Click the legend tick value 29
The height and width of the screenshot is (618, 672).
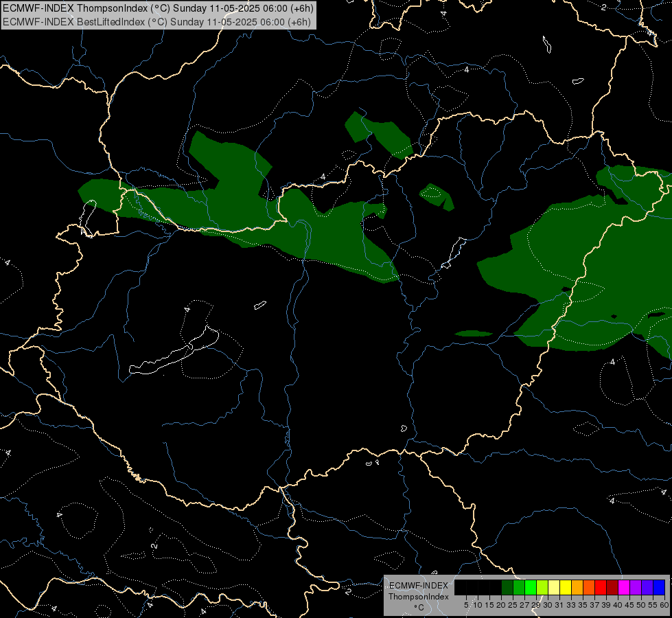click(x=536, y=605)
